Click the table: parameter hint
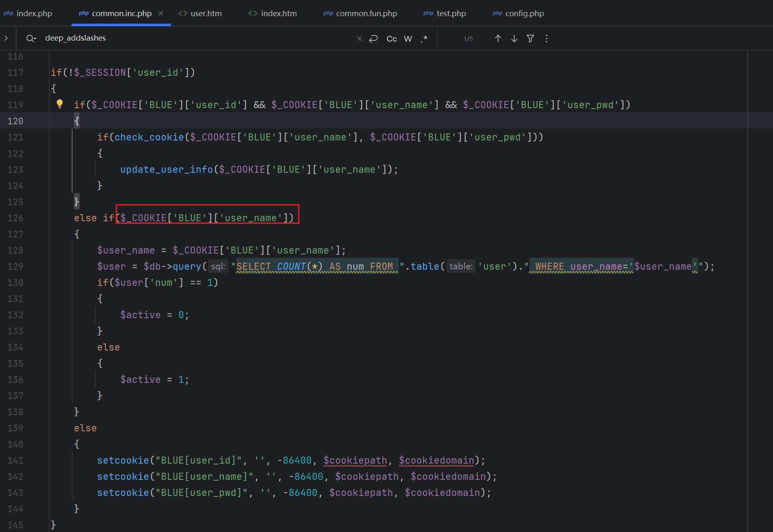Viewport: 773px width, 532px height. click(x=461, y=266)
